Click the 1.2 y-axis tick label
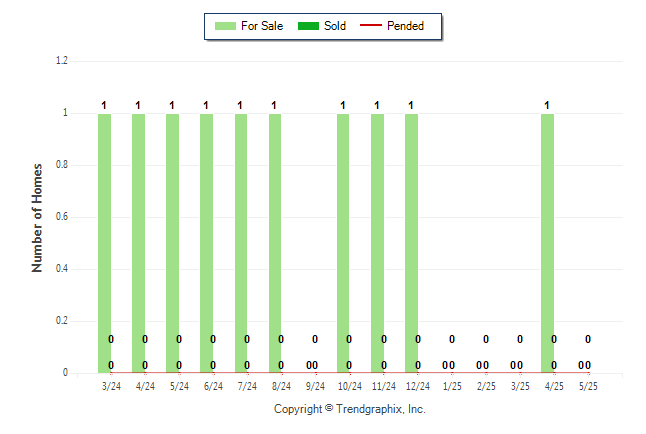646x434 pixels. click(x=62, y=61)
